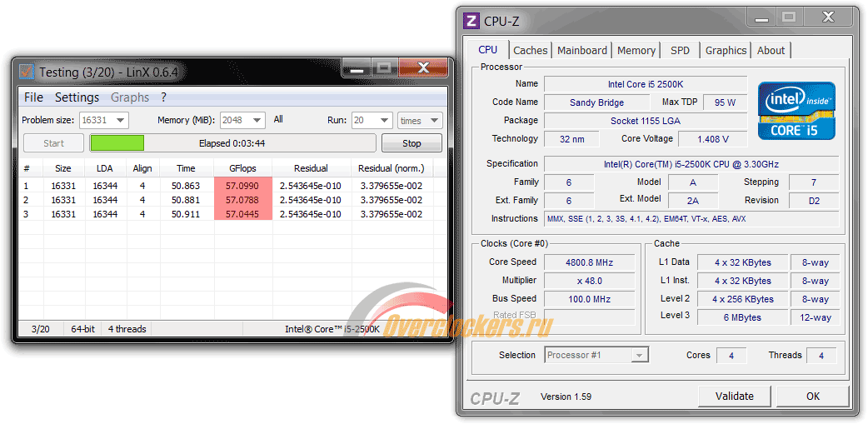Image resolution: width=868 pixels, height=424 pixels.
Task: Click the Level 3 cache 6 MBytes field
Action: pyautogui.click(x=741, y=317)
